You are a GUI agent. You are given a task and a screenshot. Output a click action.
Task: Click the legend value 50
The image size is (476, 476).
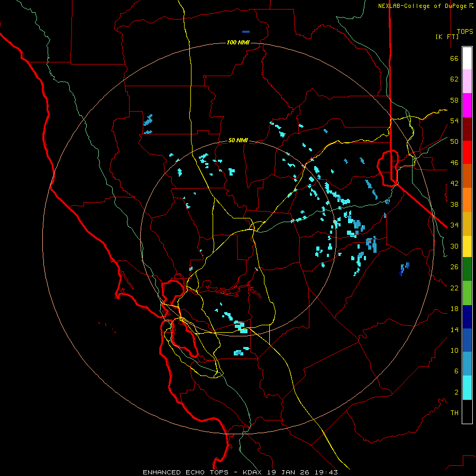click(x=454, y=142)
